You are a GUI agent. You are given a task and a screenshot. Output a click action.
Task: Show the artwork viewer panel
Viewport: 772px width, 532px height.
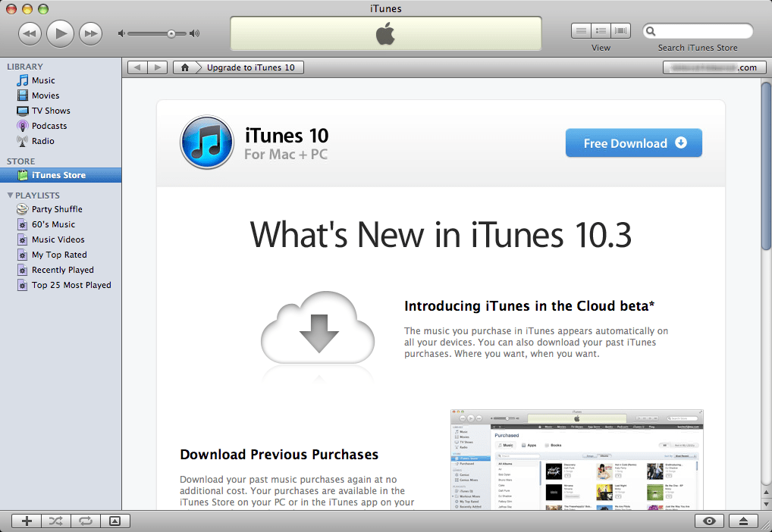pos(115,521)
